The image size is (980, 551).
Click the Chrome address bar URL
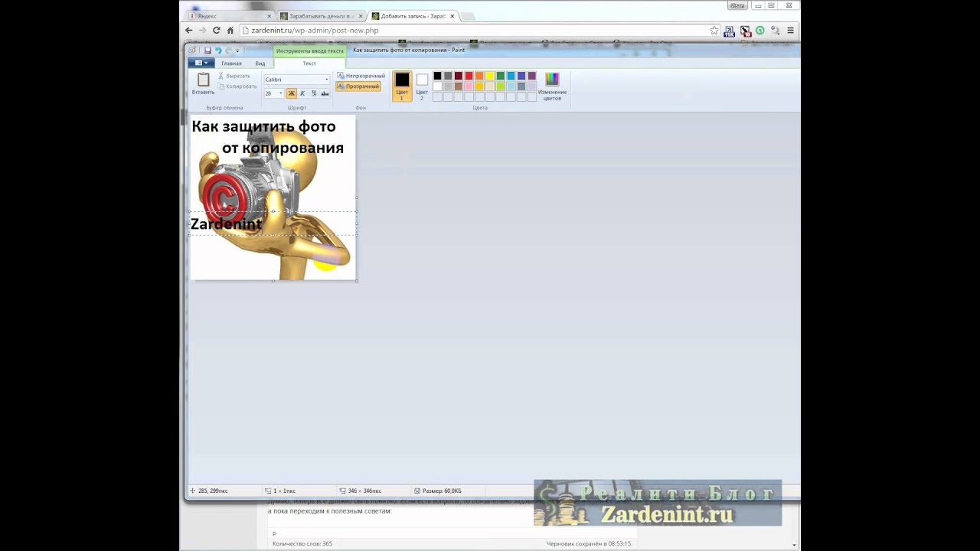point(315,31)
